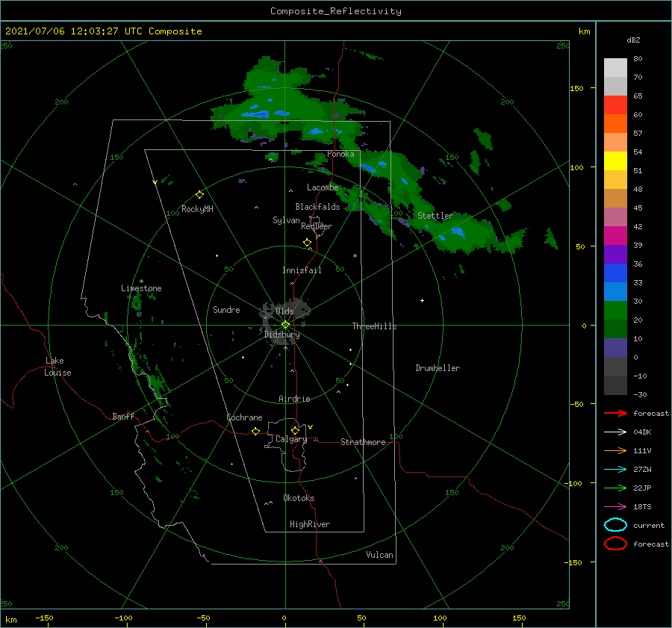Click the 30 dBZ light blue swatch
The height and width of the screenshot is (628, 672).
(x=615, y=291)
